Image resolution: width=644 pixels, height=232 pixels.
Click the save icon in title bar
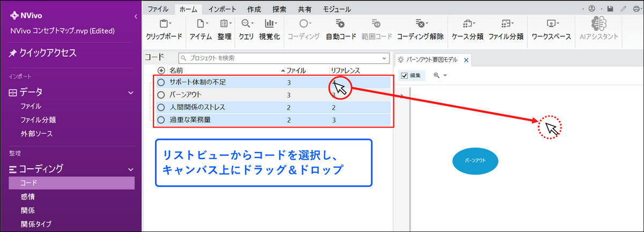point(610,9)
